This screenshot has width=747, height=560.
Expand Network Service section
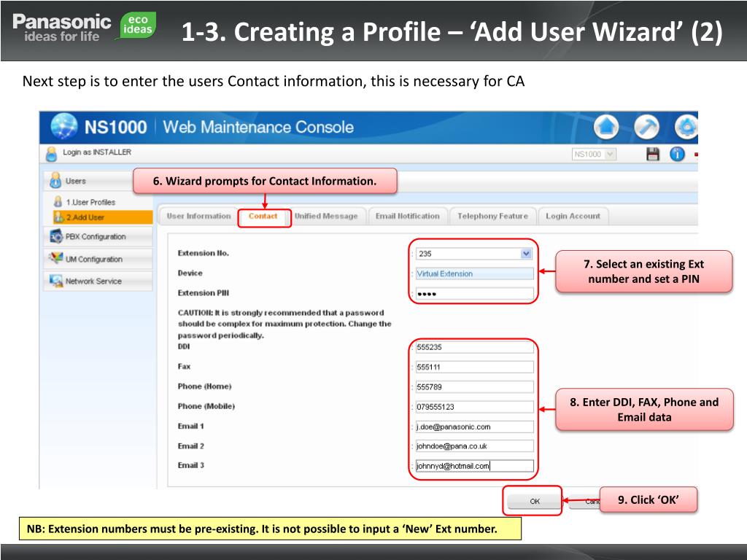pyautogui.click(x=98, y=281)
